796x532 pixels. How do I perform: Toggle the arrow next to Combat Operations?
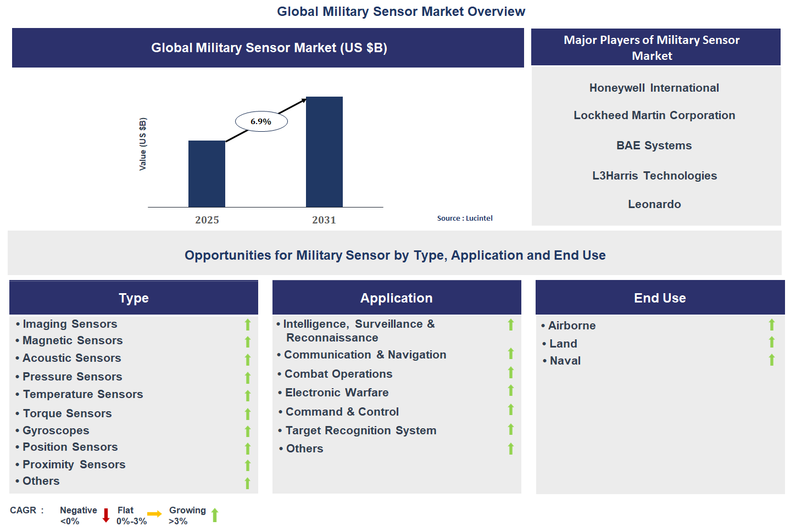coord(510,373)
